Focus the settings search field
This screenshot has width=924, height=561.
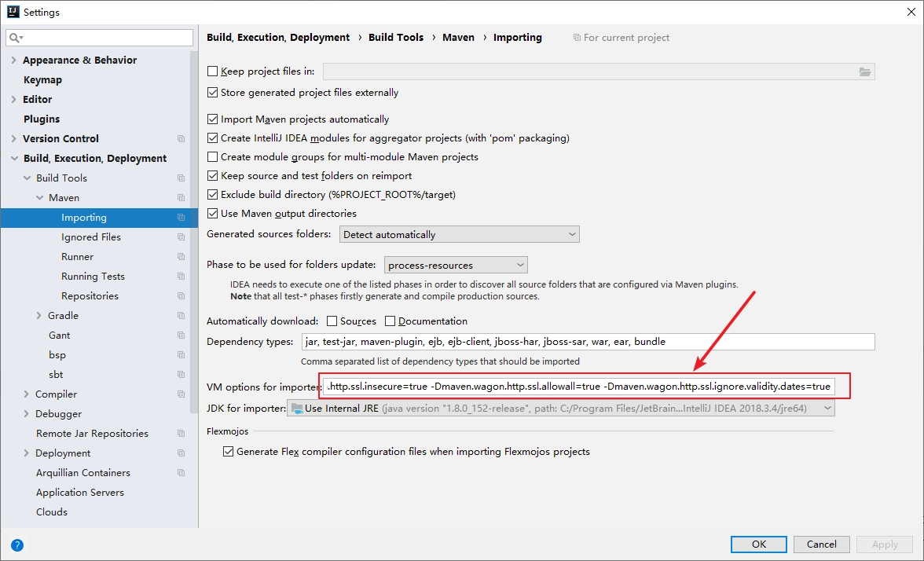(100, 38)
